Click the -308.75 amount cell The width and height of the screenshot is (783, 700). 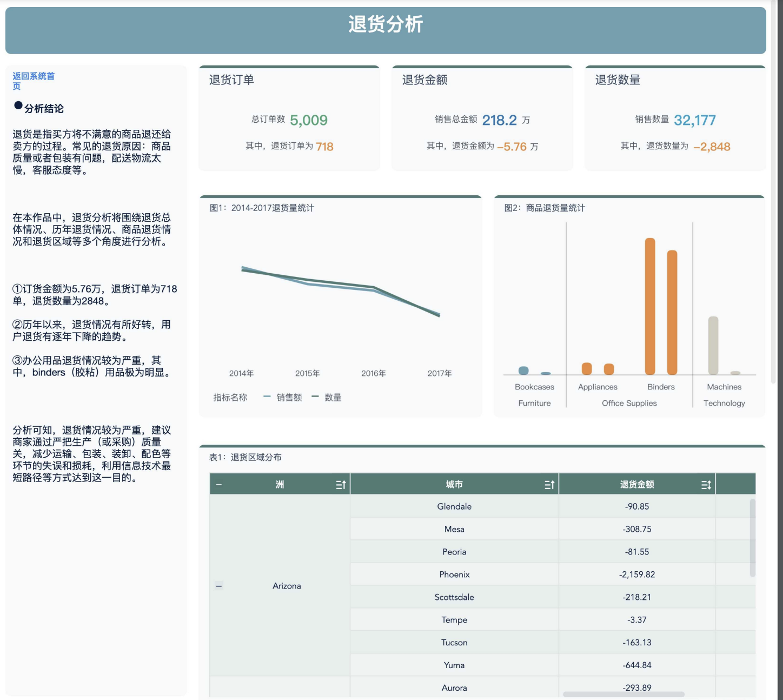pyautogui.click(x=637, y=529)
